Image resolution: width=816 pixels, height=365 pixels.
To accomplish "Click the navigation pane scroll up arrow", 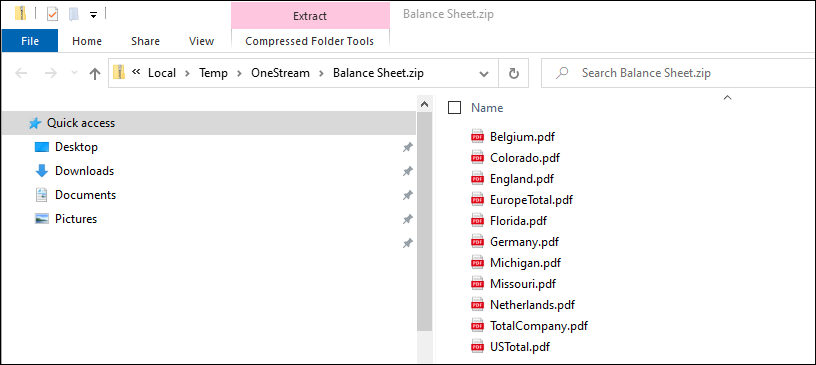I will 425,104.
